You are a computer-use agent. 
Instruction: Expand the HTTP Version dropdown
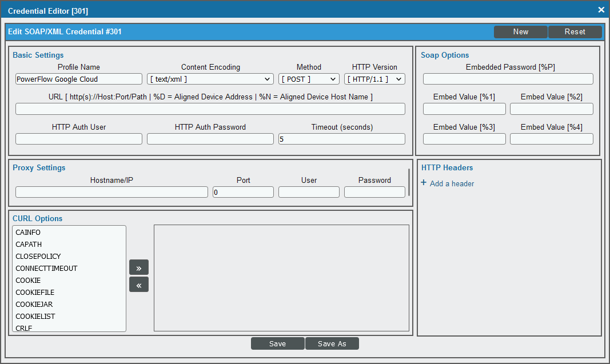pyautogui.click(x=374, y=79)
